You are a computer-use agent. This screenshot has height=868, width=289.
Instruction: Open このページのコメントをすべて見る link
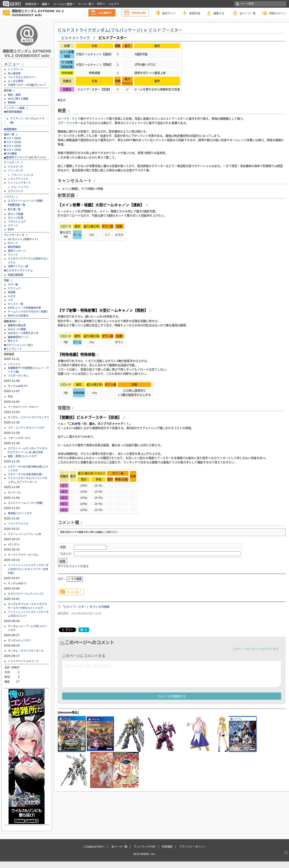click(x=255, y=649)
